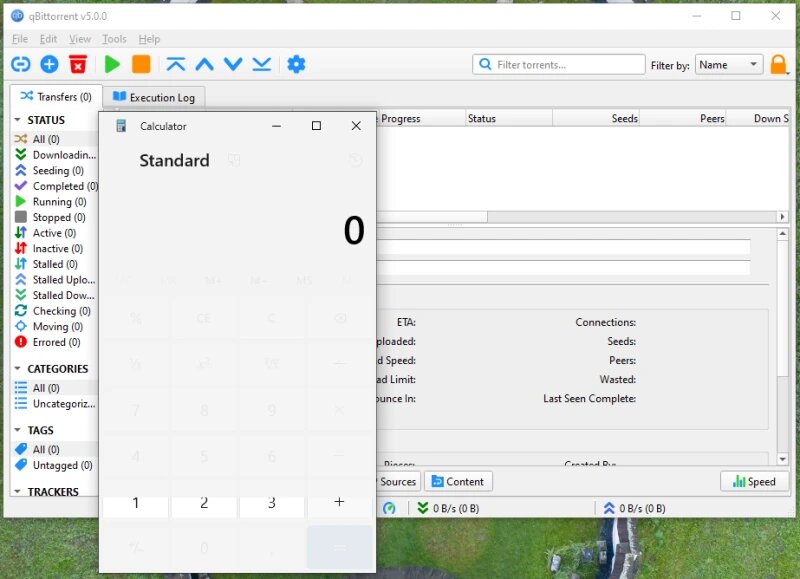Select Inactive (0) status filter
Image resolution: width=800 pixels, height=579 pixels.
tap(55, 248)
